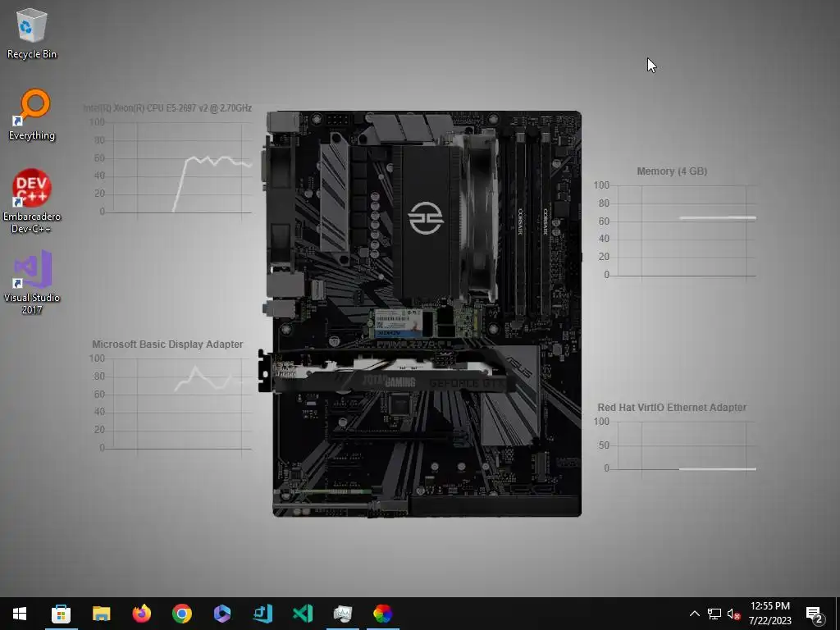
Task: Click the muted volume tray icon
Action: click(x=734, y=614)
